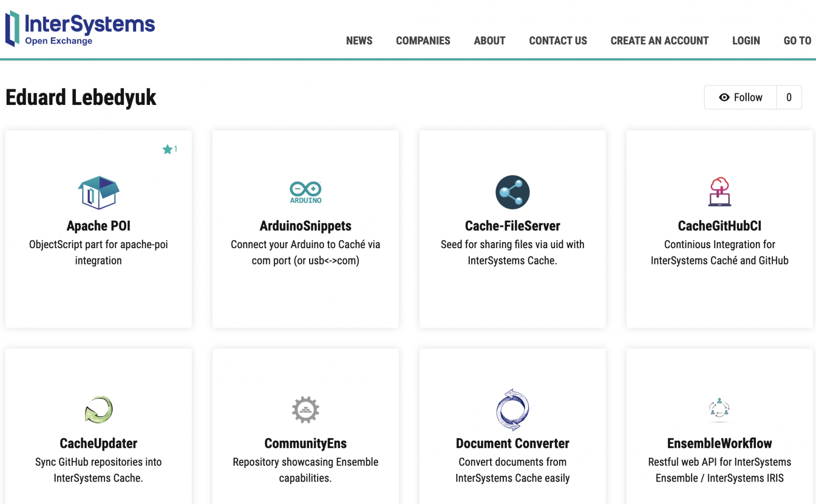Open the Cache-FileServer share icon
This screenshot has height=504, width=816.
[x=513, y=192]
